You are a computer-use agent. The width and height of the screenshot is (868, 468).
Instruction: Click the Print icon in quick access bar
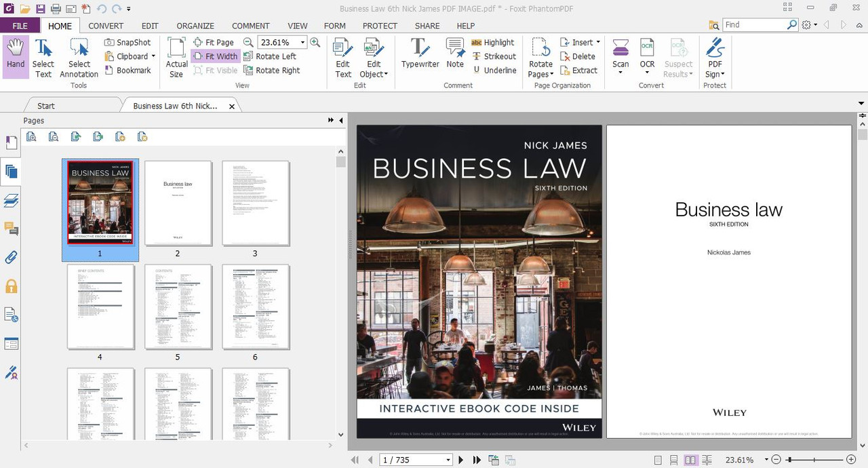click(x=56, y=9)
